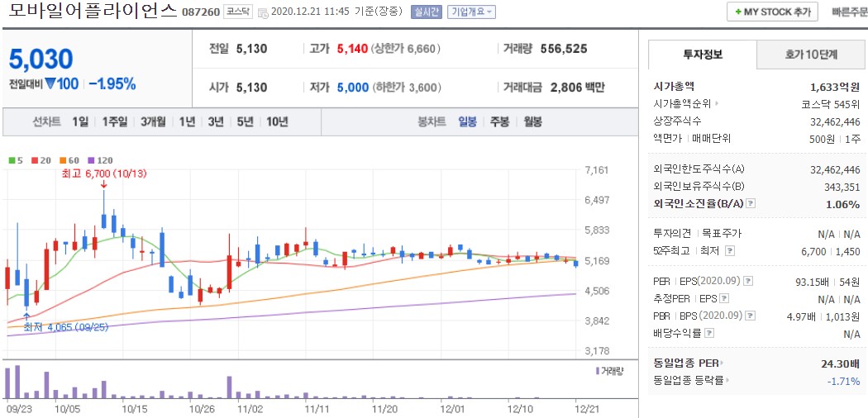Select the 주봉 weekly candle chart
The image size is (868, 418).
499,121
